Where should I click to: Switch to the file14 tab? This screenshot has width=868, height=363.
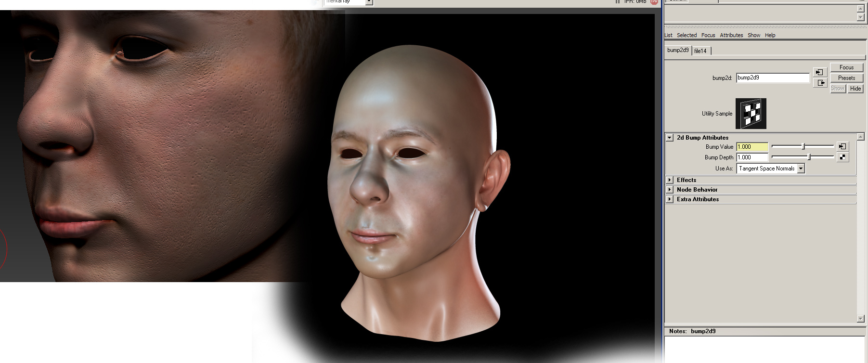pos(700,51)
